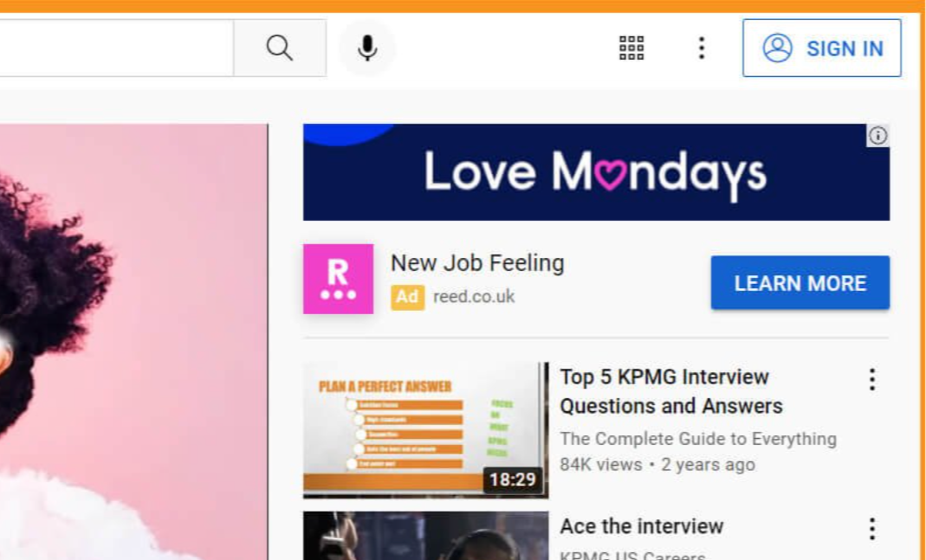This screenshot has width=926, height=560.
Task: Click the SIGN IN button
Action: coord(822,48)
